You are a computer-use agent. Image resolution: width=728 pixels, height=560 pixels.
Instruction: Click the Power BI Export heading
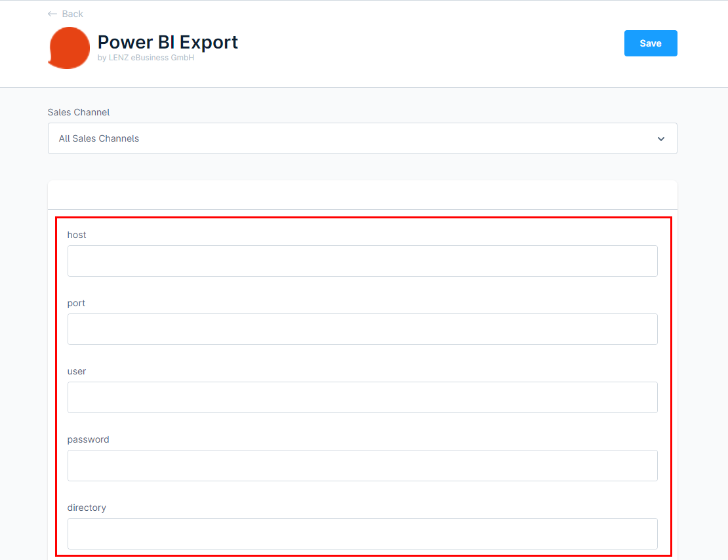(x=168, y=42)
